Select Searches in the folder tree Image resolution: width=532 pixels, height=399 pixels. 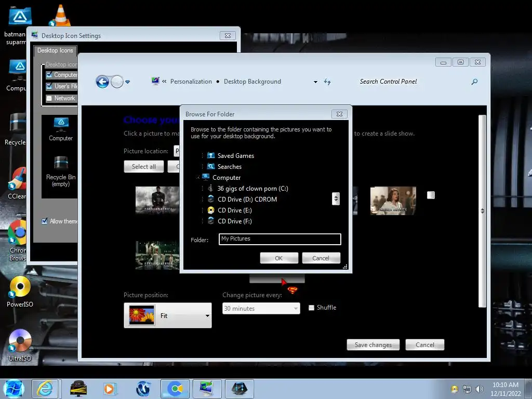pos(230,167)
